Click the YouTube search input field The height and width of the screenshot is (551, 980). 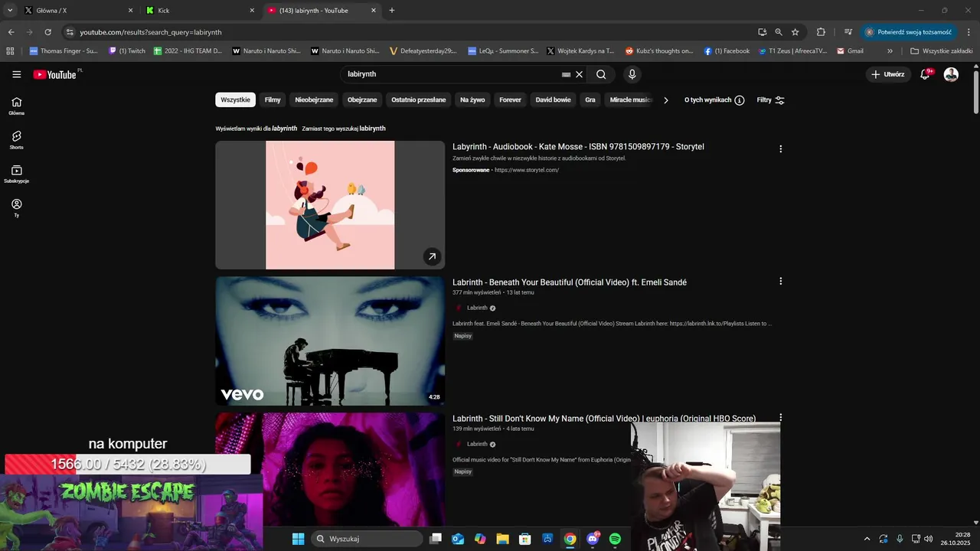[452, 74]
